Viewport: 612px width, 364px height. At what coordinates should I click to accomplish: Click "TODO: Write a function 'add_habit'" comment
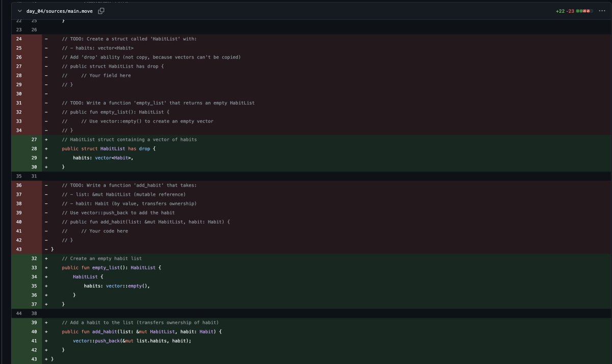point(129,186)
